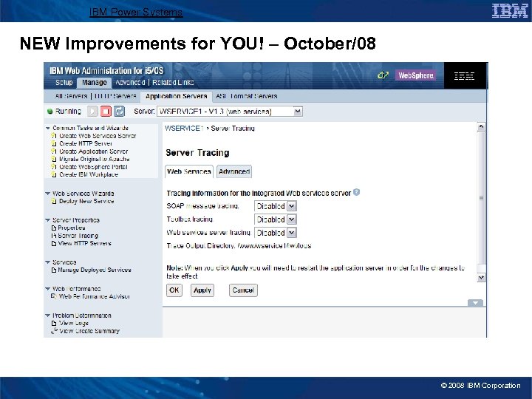Click the page icon beside View HTTP Servers
532x399 pixels.
point(54,243)
